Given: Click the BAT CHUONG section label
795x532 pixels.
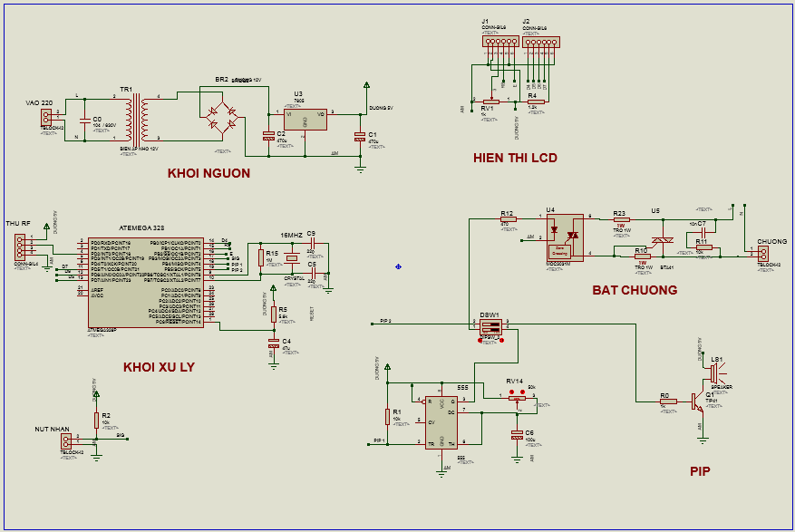Looking at the screenshot, I should tap(635, 290).
